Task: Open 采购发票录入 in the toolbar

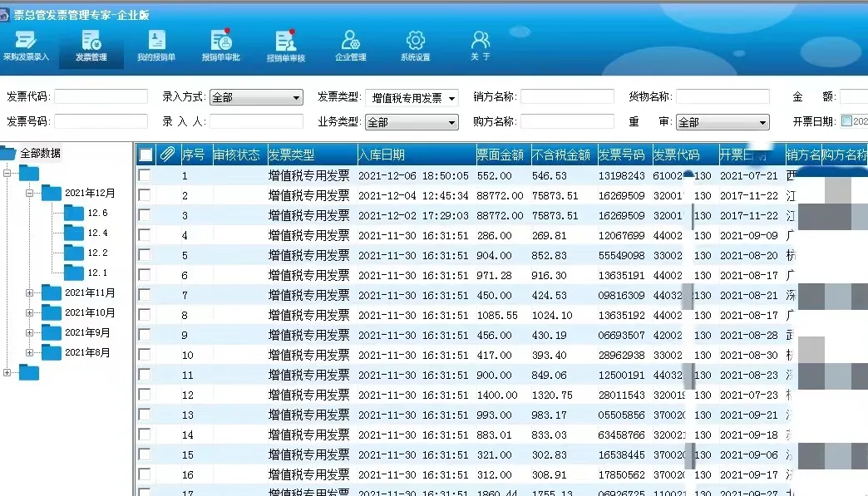Action: pos(26,45)
